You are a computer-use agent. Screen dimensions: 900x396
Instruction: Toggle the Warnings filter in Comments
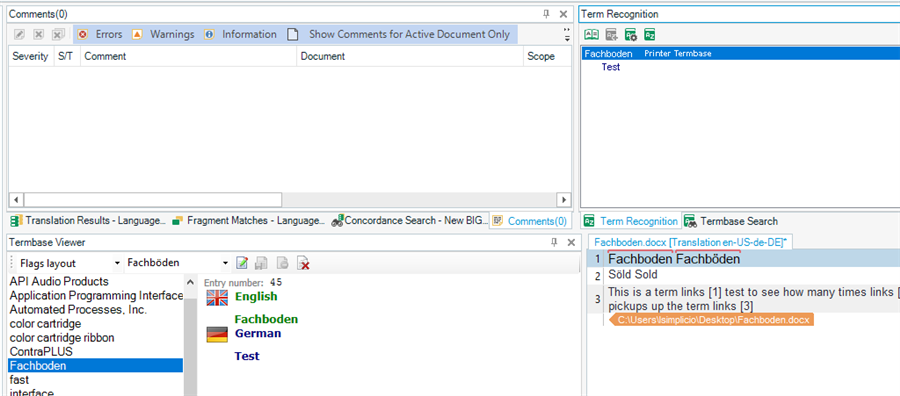click(163, 34)
